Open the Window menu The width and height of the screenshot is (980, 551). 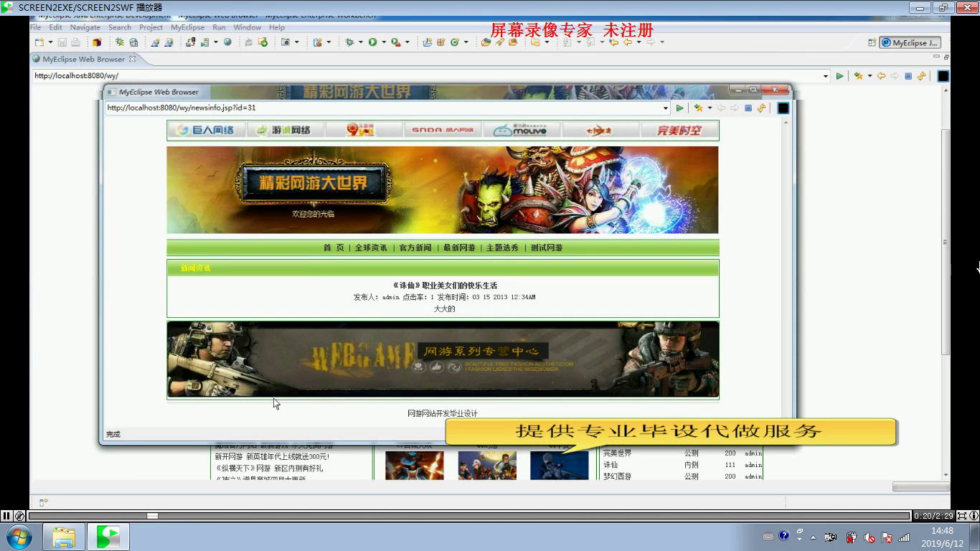247,27
